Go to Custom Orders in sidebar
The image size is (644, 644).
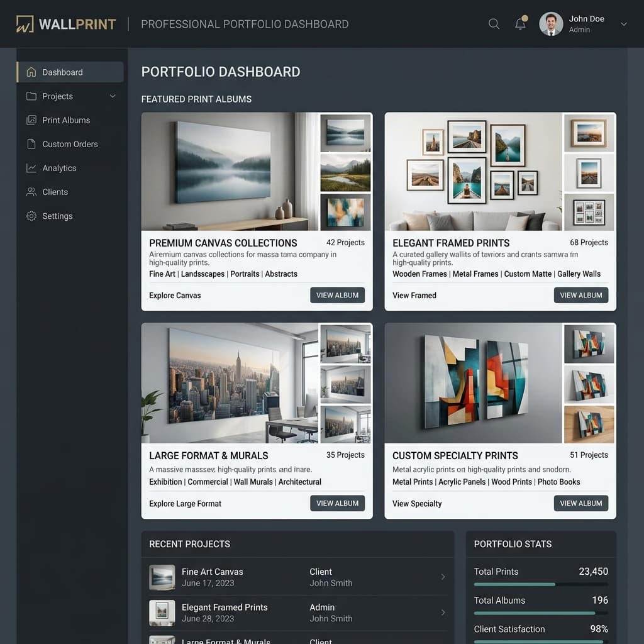[x=70, y=144]
